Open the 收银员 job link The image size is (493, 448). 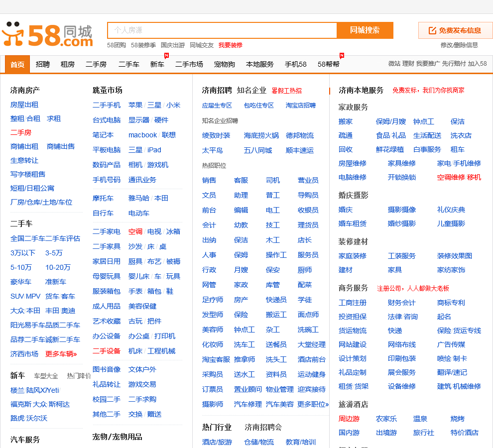click(308, 211)
